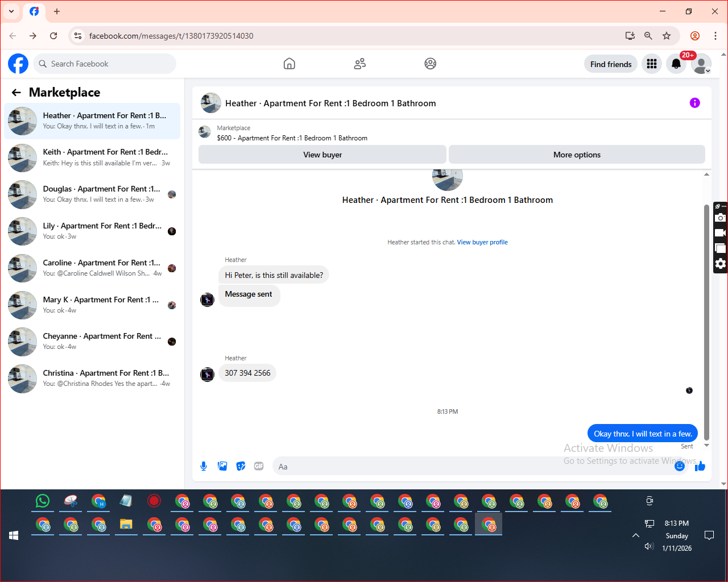The image size is (728, 582).
Task: Open Cheyanne's apartment conversation
Action: [x=92, y=342]
